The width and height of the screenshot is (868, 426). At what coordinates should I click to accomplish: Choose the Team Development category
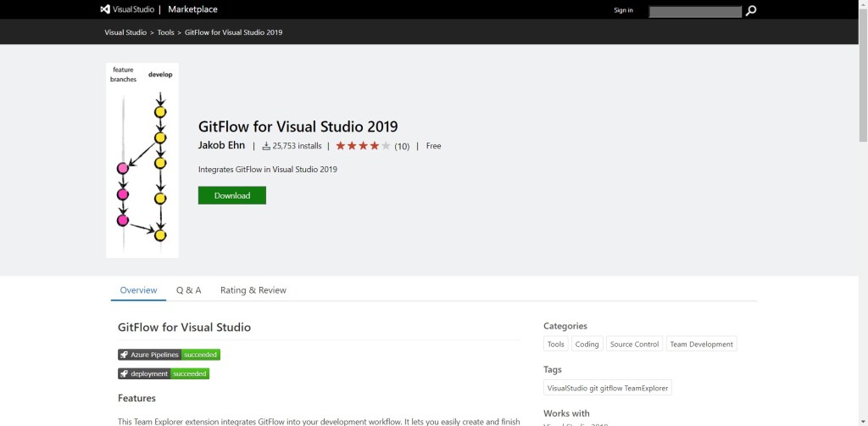(x=701, y=345)
